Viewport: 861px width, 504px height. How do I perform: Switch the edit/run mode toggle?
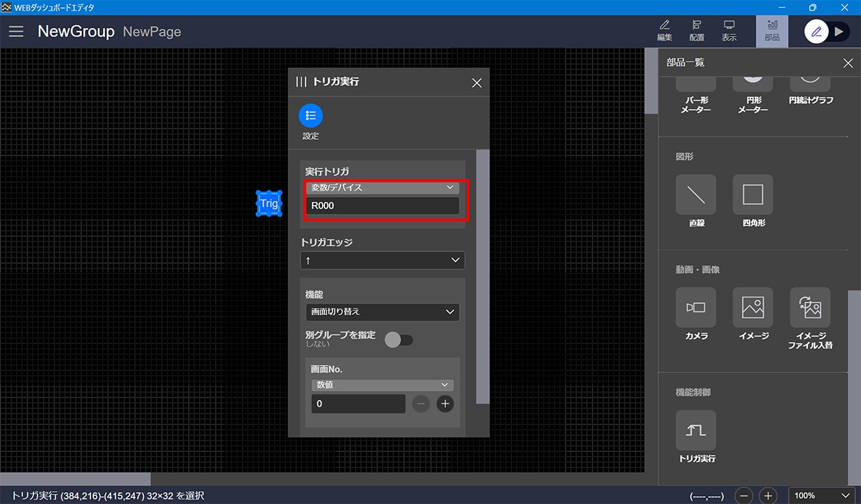827,32
